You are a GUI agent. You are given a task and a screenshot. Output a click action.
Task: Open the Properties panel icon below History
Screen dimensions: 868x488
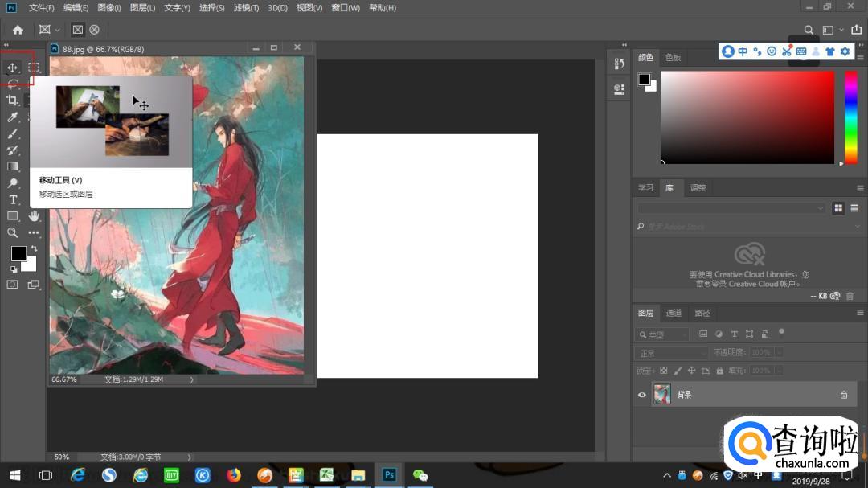[x=620, y=89]
